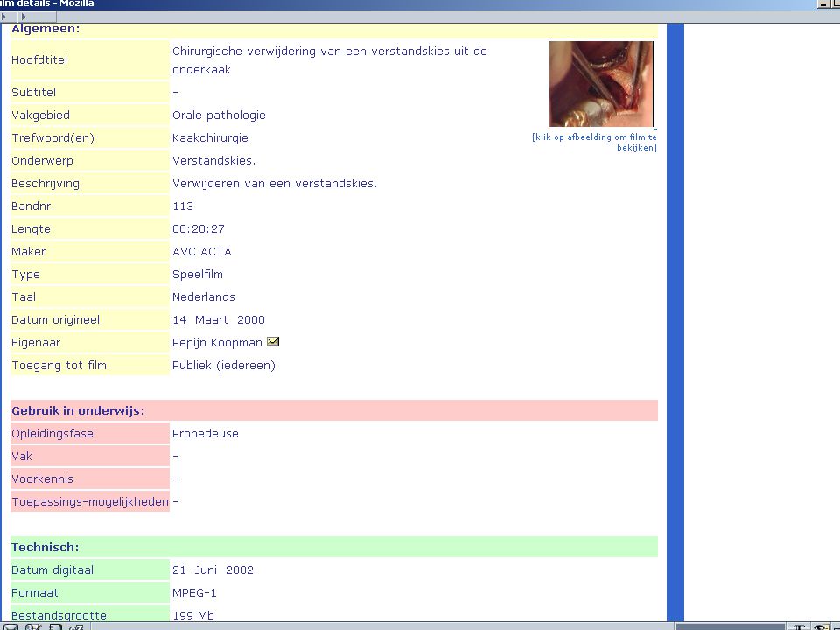The image size is (840, 630).
Task: Click the 'Propedeuse' Opleidingsfase value
Action: pos(206,434)
